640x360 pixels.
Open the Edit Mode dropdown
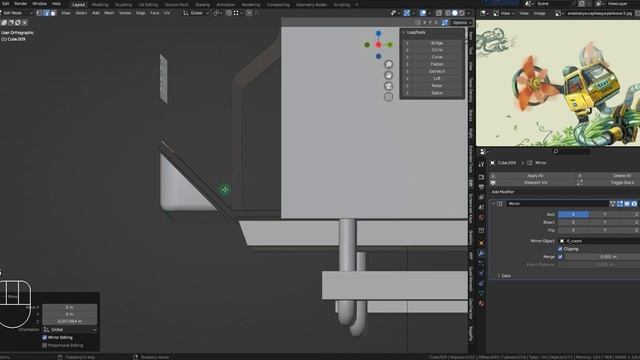pos(17,13)
